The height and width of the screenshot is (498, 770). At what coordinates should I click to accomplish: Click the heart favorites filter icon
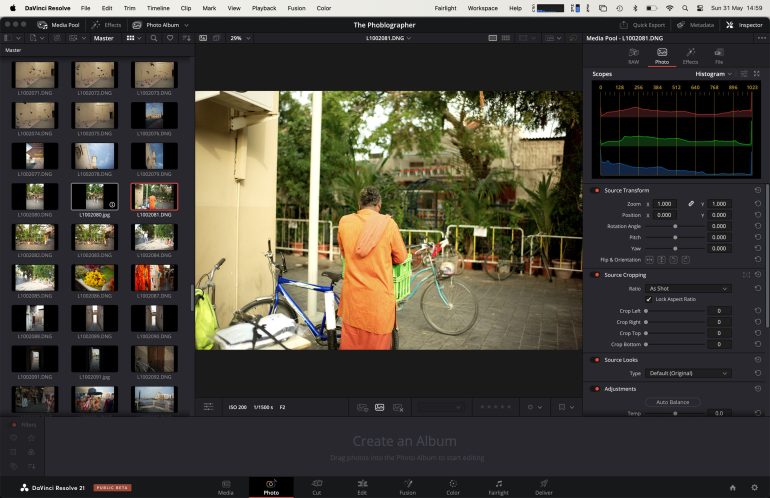(170, 38)
